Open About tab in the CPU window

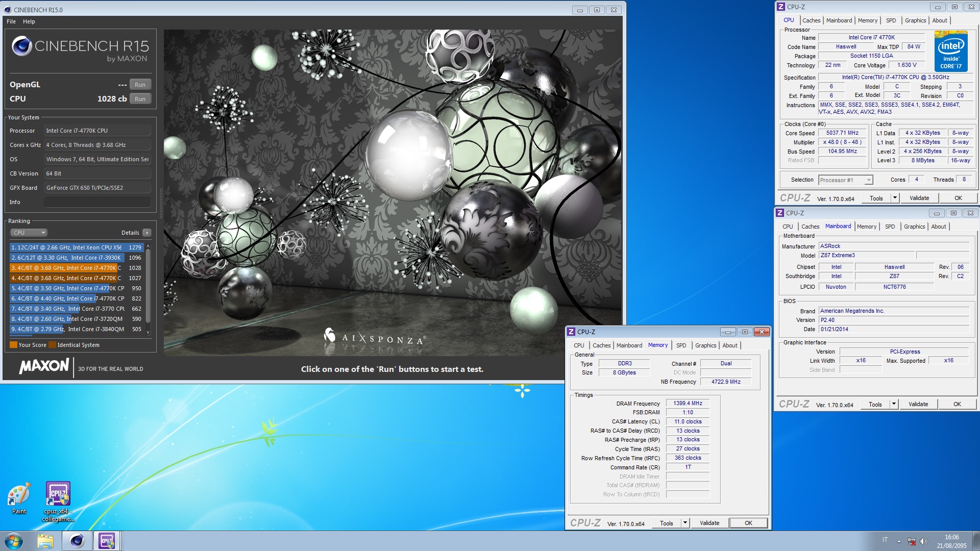939,20
